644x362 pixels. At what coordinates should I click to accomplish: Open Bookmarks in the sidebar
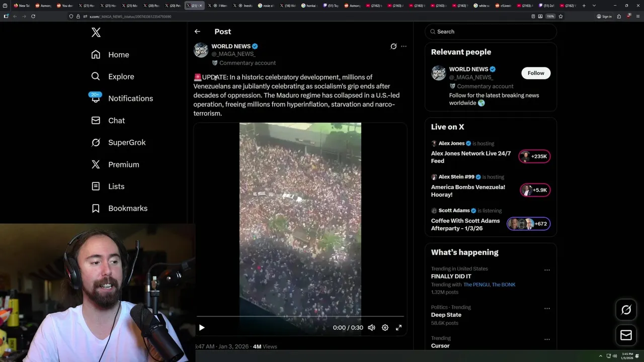click(119, 208)
